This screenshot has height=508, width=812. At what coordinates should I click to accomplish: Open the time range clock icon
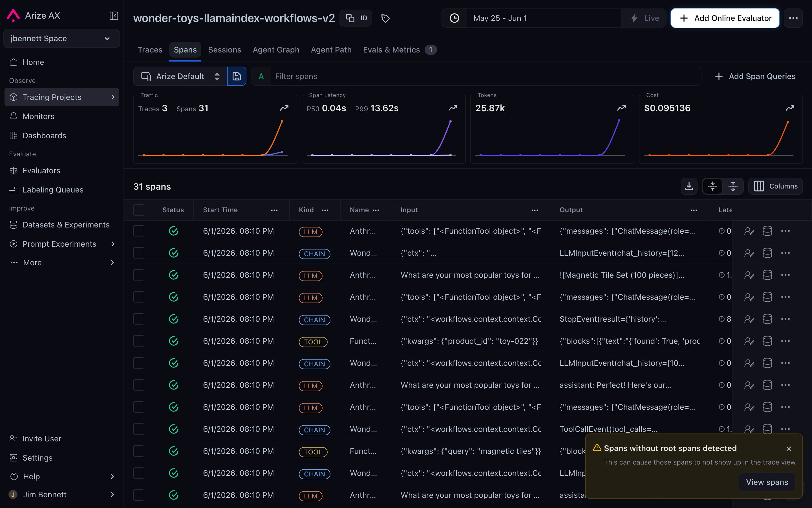click(454, 18)
